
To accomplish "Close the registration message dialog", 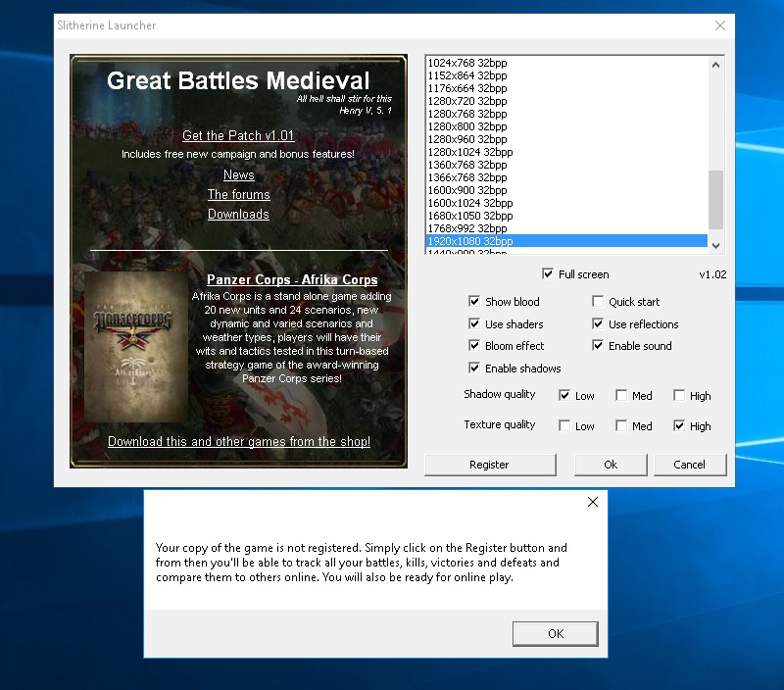I will (593, 502).
